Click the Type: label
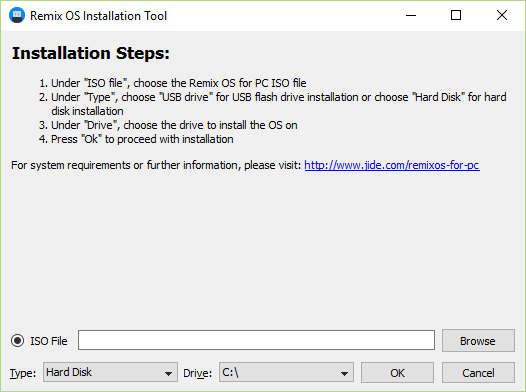526x392 pixels. [22, 373]
